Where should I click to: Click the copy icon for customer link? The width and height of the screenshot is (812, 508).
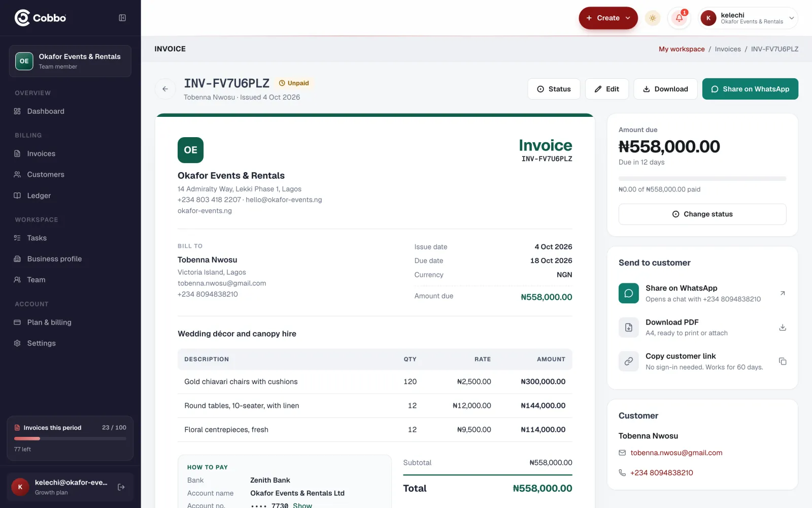point(783,361)
